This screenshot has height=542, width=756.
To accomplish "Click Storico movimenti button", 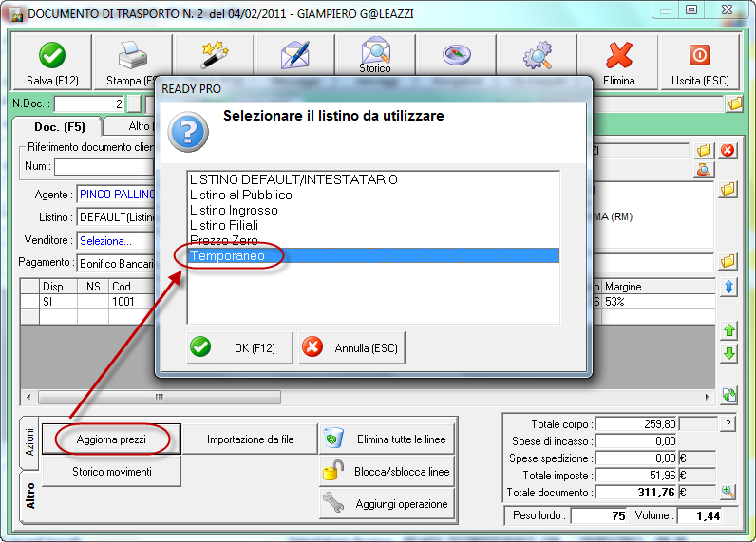I will click(x=111, y=471).
